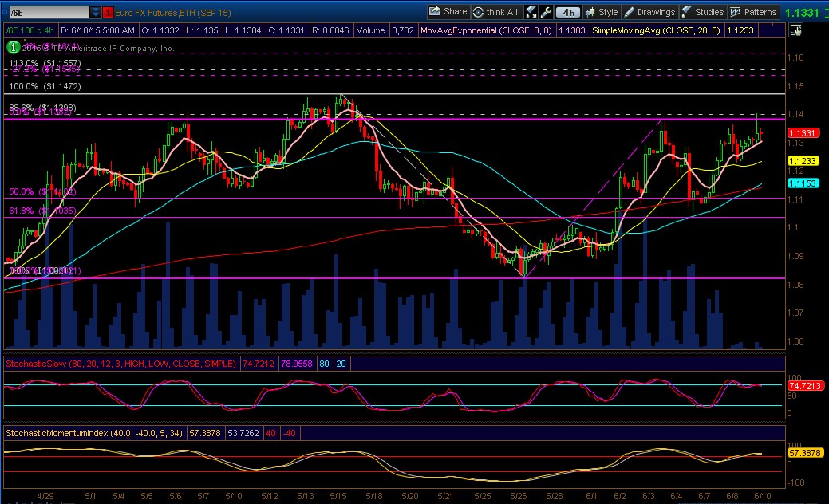Select the StochasticMomentumIndex study title
829x504 pixels.
(94, 433)
